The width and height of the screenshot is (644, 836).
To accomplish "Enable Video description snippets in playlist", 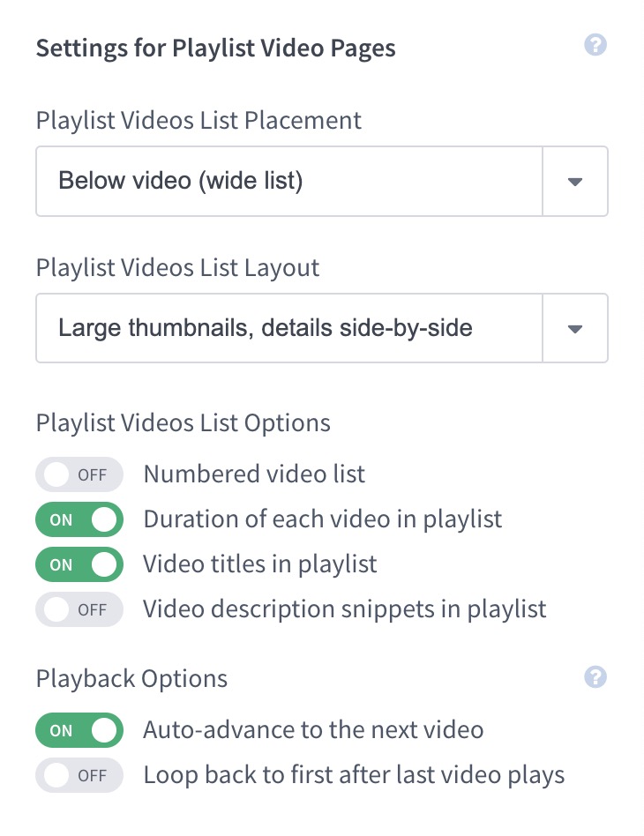I will [x=79, y=609].
